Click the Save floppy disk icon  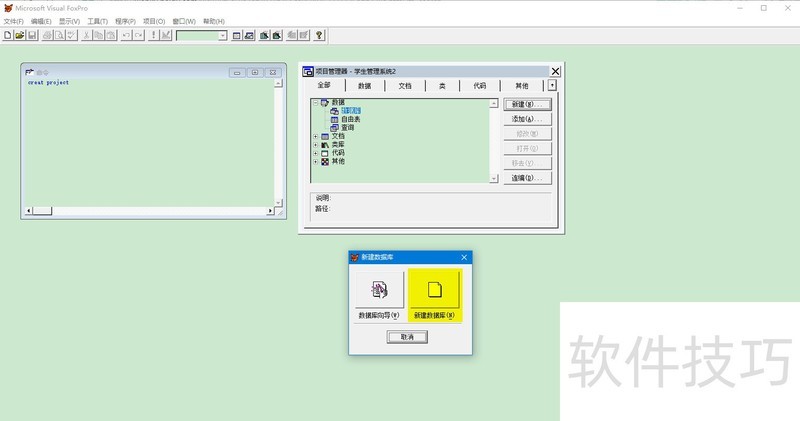tap(32, 35)
